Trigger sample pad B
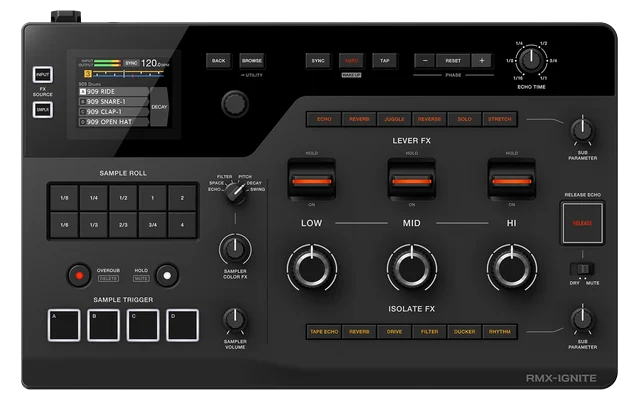The width and height of the screenshot is (640, 400). pyautogui.click(x=104, y=325)
